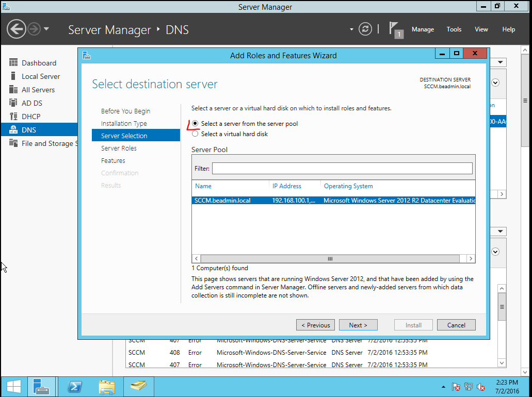532x397 pixels.
Task: Click Server Manager taskbar icon
Action: (x=42, y=387)
